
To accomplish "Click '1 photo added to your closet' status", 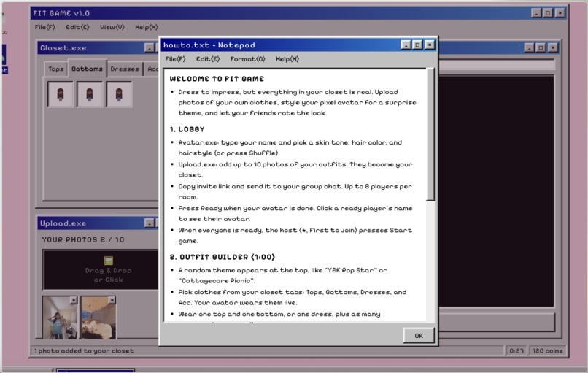I will (x=84, y=351).
